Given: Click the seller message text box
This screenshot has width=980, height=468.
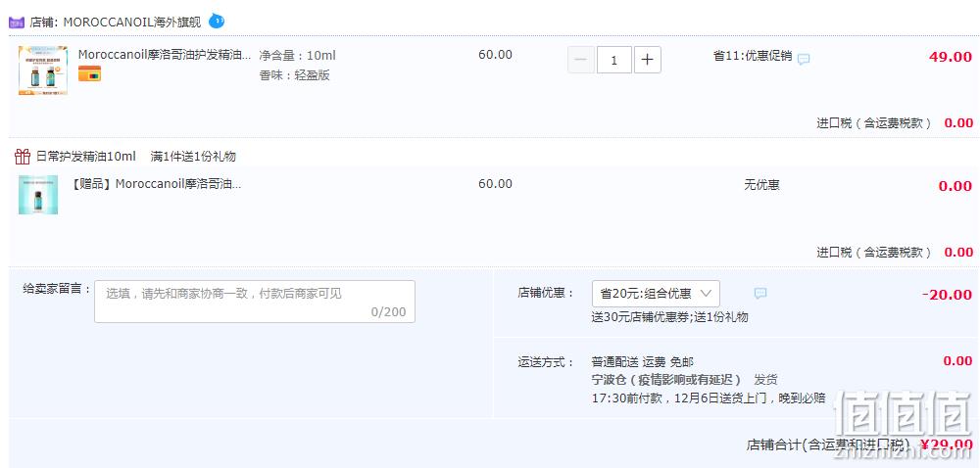Looking at the screenshot, I should pyautogui.click(x=255, y=302).
